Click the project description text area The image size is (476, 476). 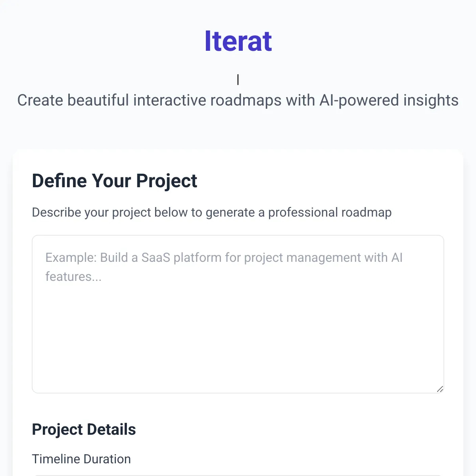tap(238, 313)
